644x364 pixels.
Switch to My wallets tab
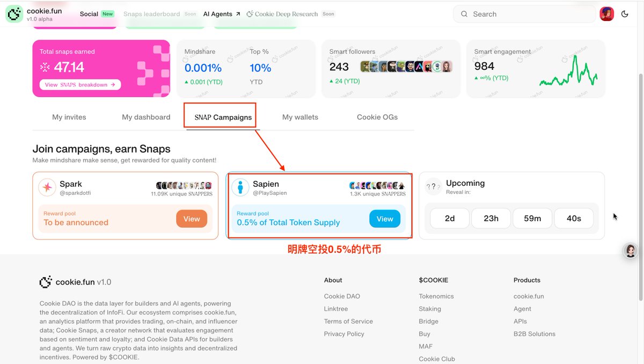point(300,117)
